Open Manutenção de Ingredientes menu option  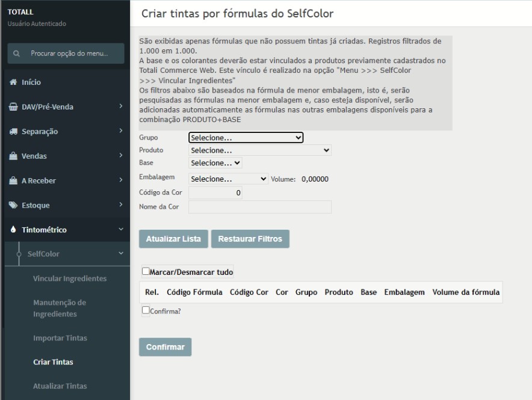pyautogui.click(x=60, y=308)
